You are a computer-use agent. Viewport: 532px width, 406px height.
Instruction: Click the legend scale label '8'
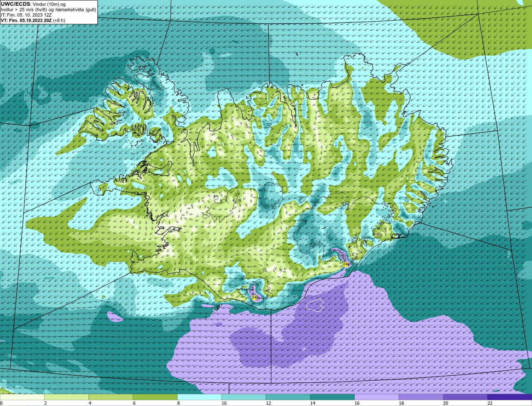[178, 403]
